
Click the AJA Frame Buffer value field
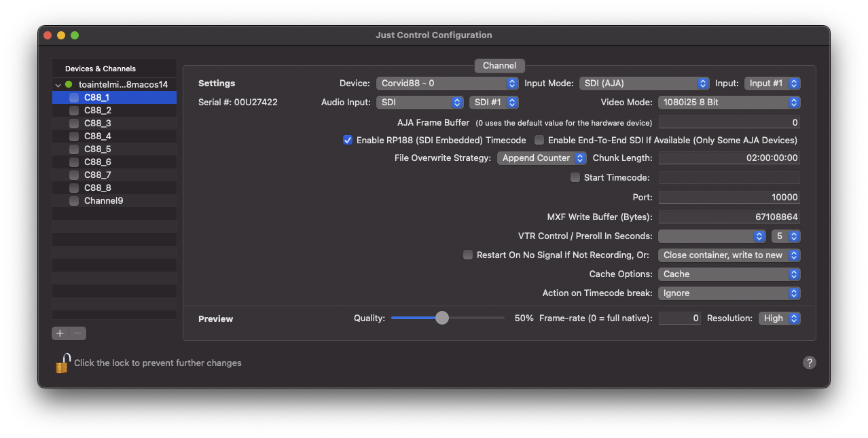729,123
